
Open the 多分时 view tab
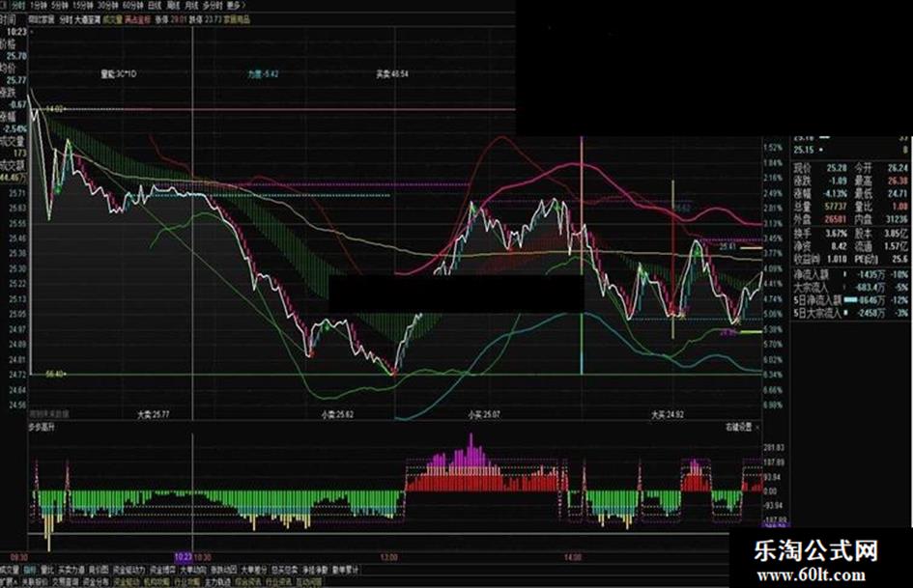click(213, 5)
